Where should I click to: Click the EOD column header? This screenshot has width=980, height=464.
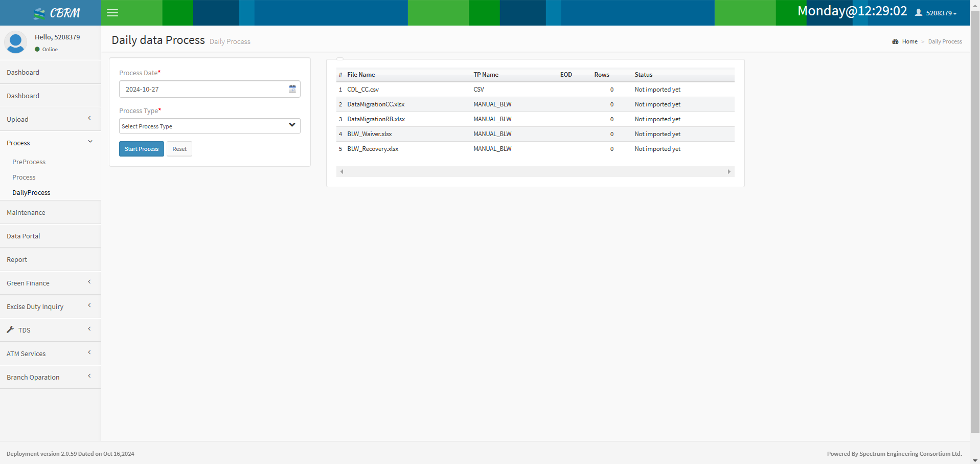point(566,75)
